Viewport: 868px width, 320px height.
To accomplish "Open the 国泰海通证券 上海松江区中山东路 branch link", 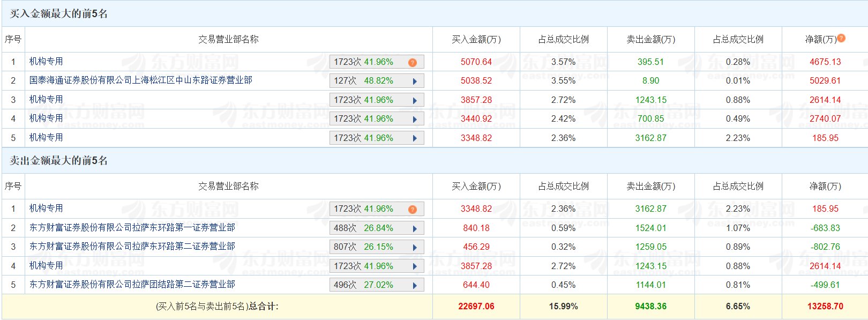I will (140, 80).
